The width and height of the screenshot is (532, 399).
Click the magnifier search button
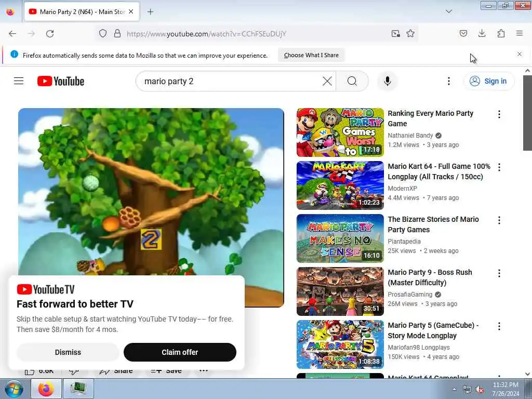352,81
